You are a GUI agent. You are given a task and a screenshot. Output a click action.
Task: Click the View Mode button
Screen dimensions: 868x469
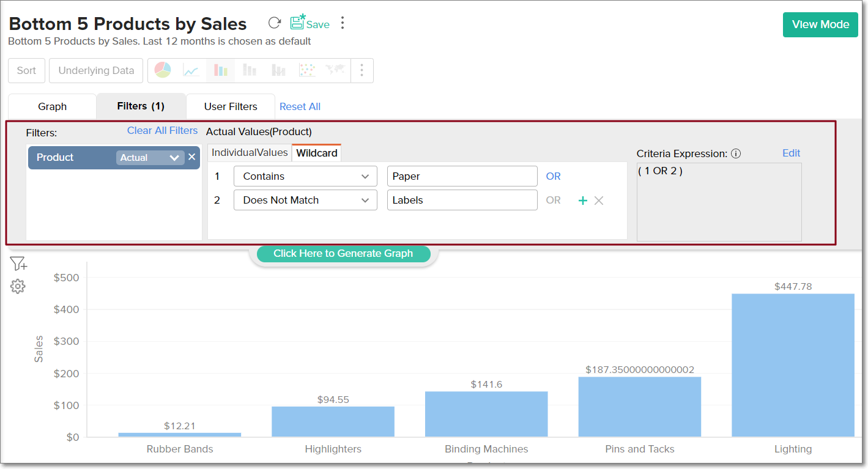[x=820, y=24]
